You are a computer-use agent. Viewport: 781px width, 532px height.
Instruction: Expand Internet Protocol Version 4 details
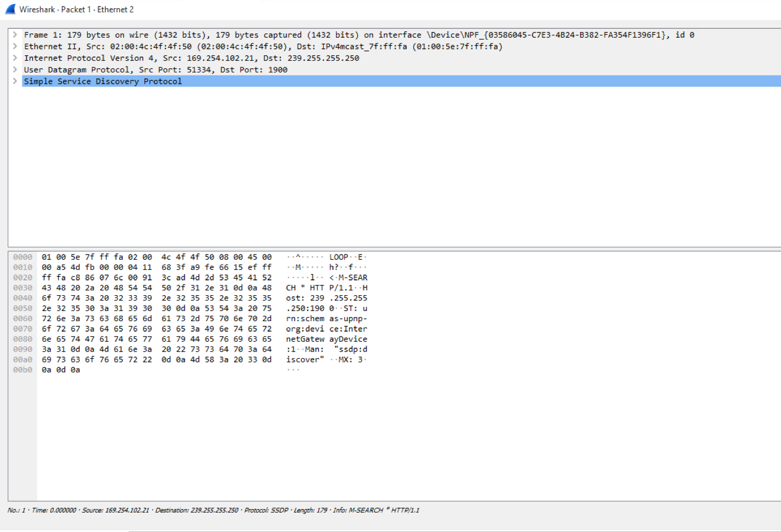[x=15, y=58]
